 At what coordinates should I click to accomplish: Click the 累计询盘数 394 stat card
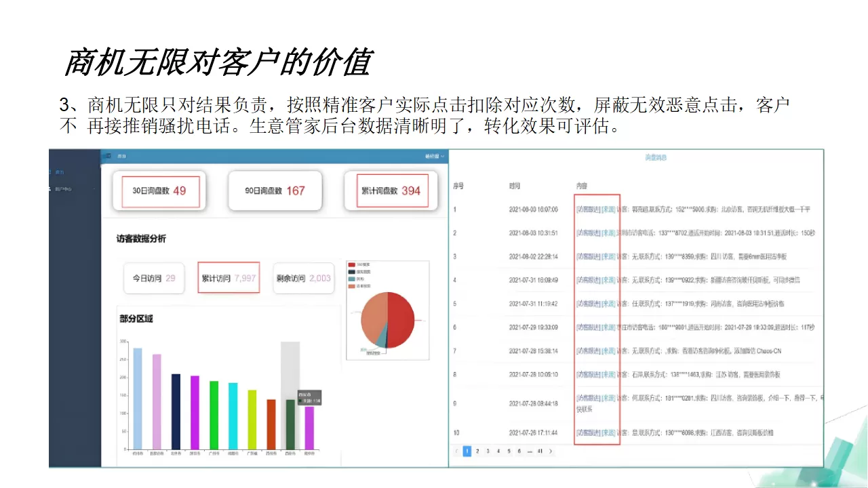click(391, 190)
